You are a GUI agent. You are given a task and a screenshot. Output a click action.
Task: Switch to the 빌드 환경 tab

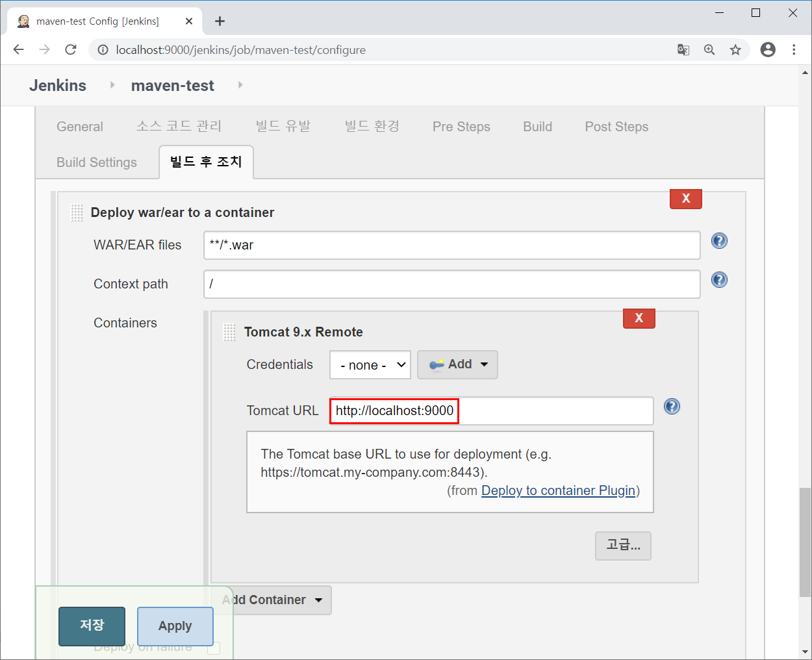click(x=372, y=126)
